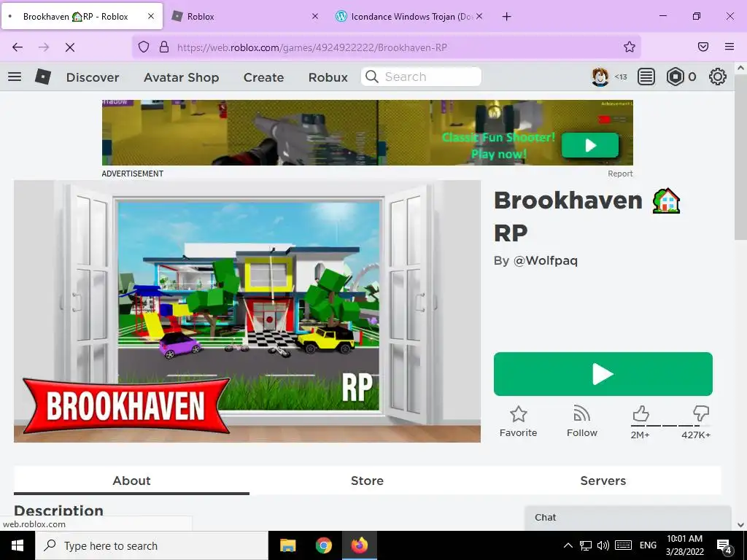Report the advertisement
747x560 pixels.
620,174
